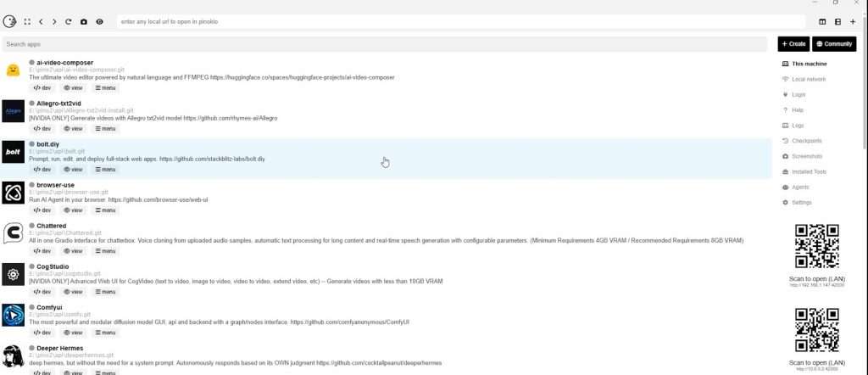
Task: Click the lower LAN QR code
Action: (x=817, y=330)
